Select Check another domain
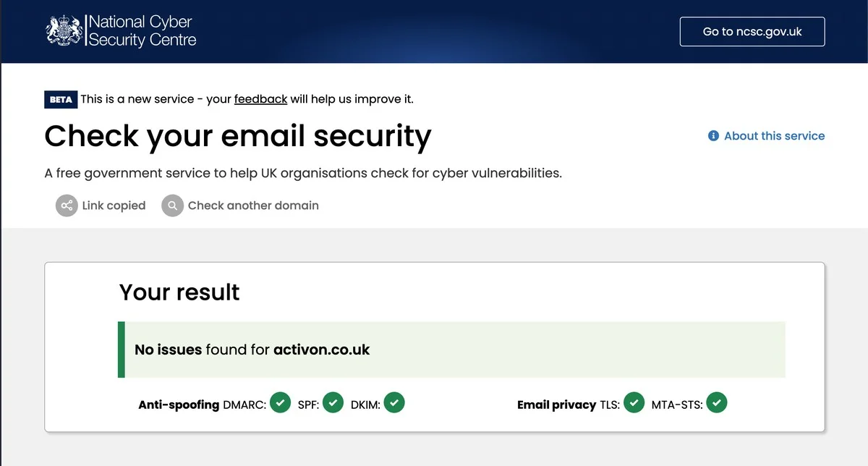Viewport: 868px width, 466px height. (253, 206)
